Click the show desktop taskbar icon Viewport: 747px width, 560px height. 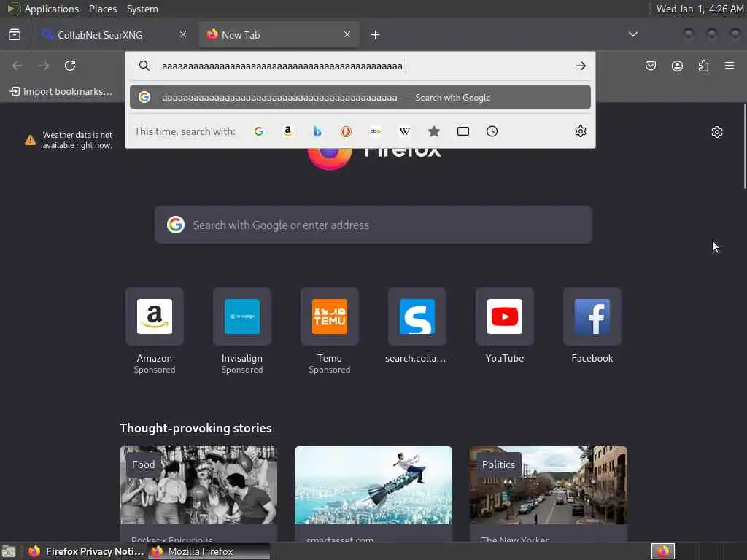(9, 551)
